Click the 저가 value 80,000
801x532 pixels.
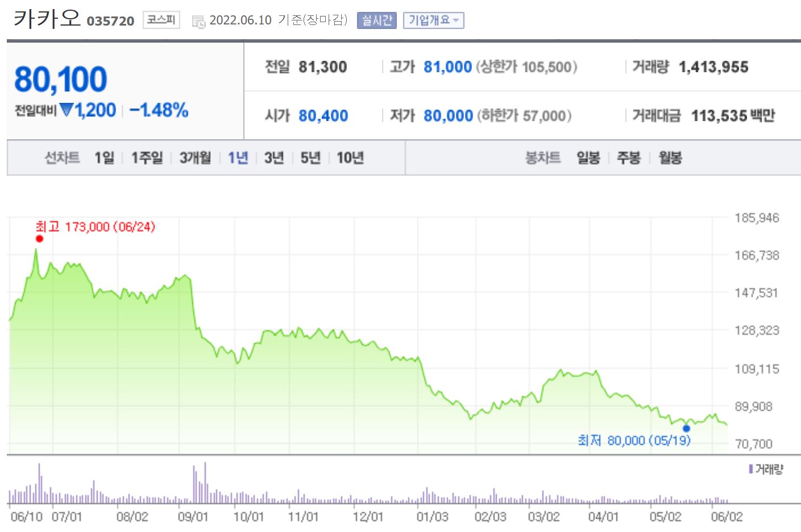[x=449, y=116]
